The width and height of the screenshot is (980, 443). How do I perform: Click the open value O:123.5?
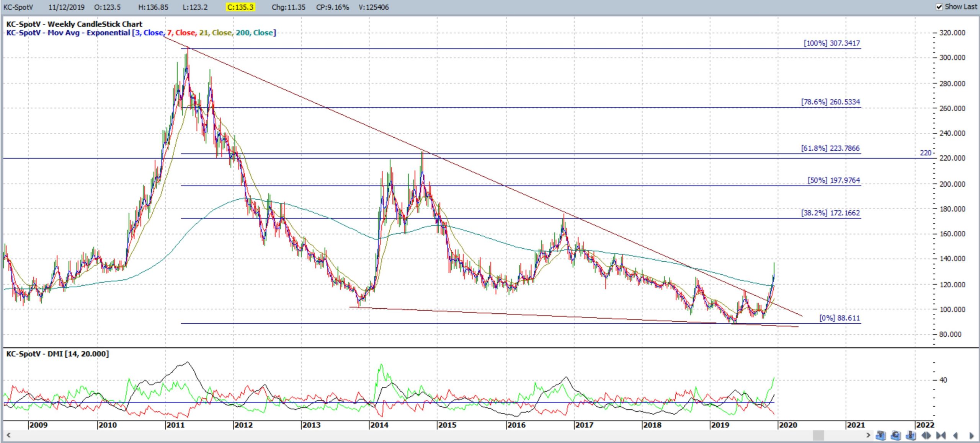pos(107,7)
